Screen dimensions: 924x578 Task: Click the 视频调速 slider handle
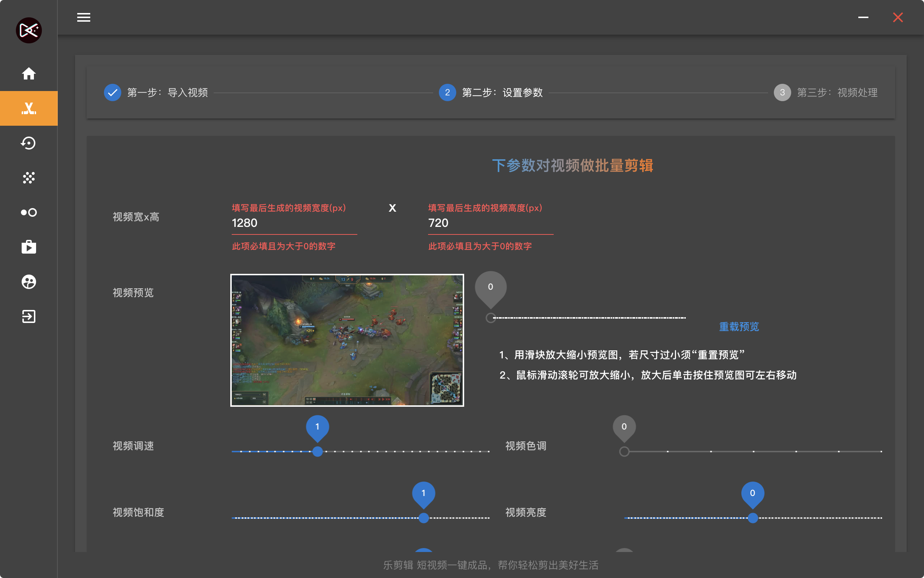click(317, 452)
